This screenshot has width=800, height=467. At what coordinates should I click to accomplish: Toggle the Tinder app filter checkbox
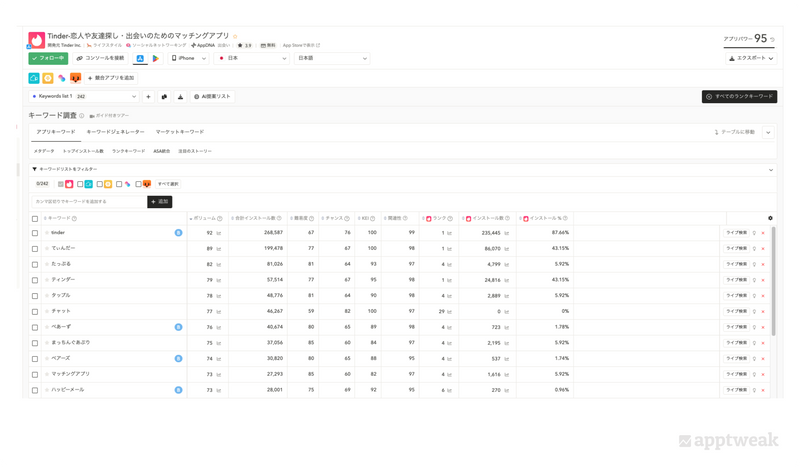click(61, 184)
